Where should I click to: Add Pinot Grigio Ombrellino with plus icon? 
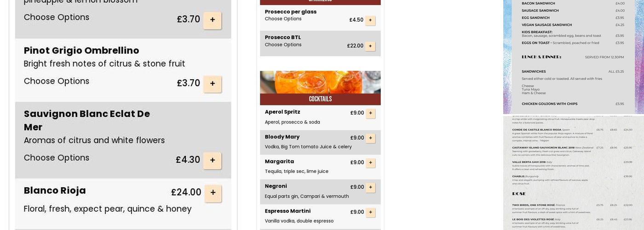pos(213,84)
